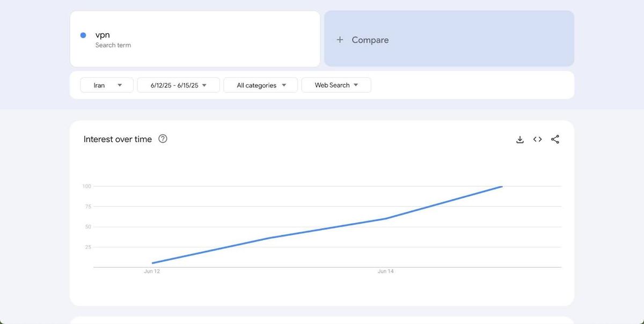Click the Search term subtitle under vpn
This screenshot has width=644, height=324.
[x=113, y=45]
